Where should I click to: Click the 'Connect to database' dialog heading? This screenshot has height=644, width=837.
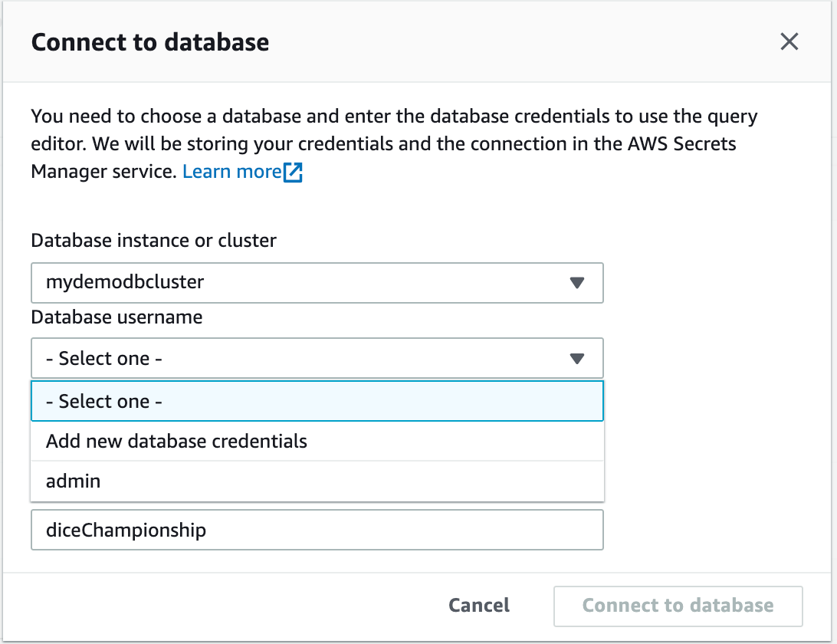pos(150,42)
